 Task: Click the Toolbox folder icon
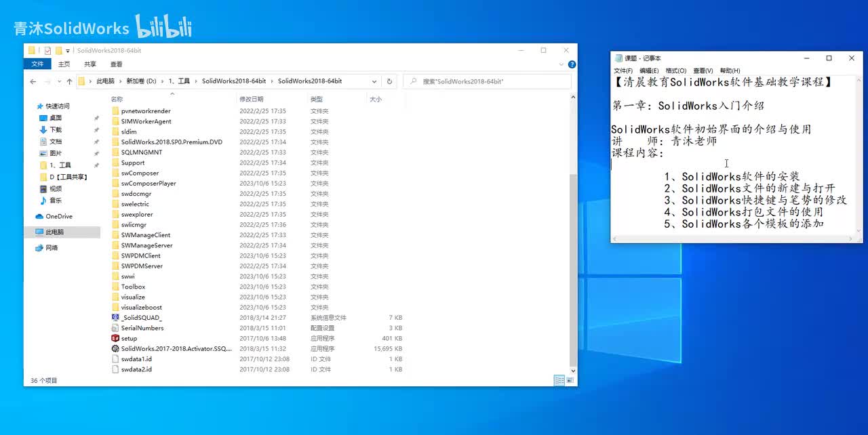click(x=115, y=287)
